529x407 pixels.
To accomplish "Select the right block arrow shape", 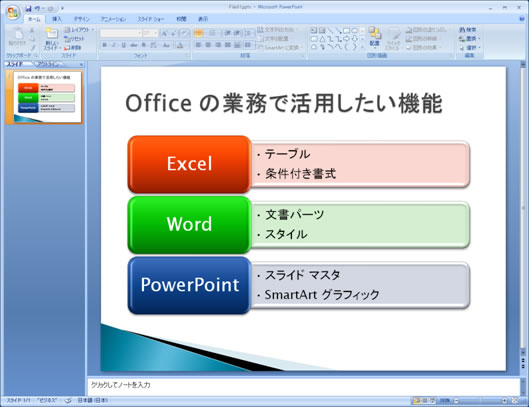I will click(x=346, y=39).
